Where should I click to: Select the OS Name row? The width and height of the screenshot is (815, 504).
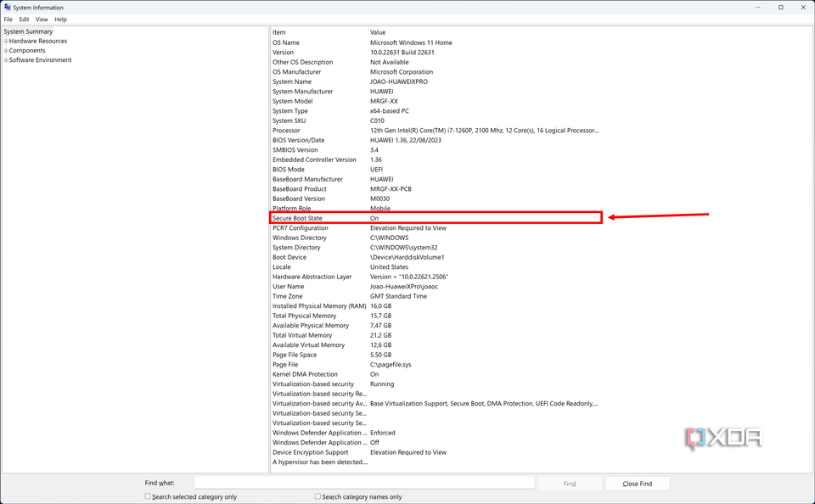tap(436, 42)
